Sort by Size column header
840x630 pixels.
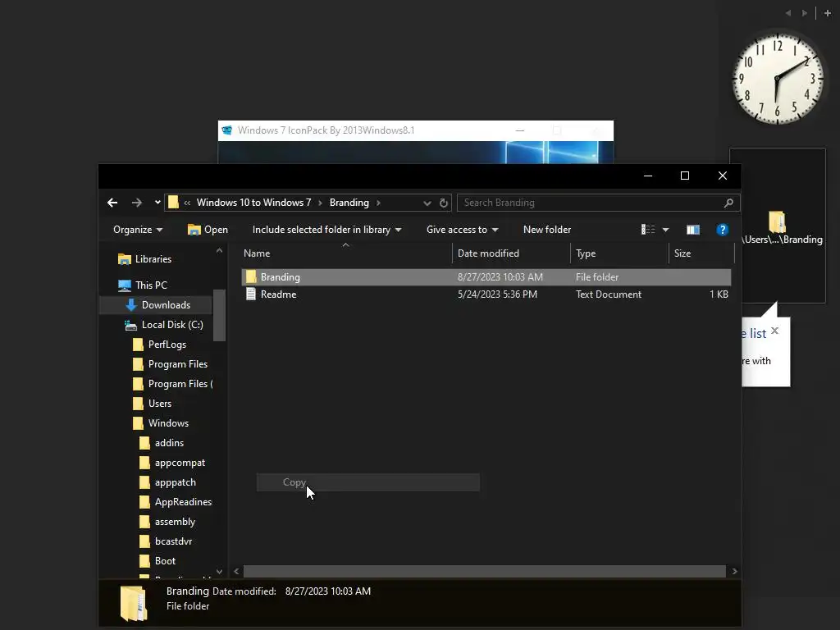701,253
